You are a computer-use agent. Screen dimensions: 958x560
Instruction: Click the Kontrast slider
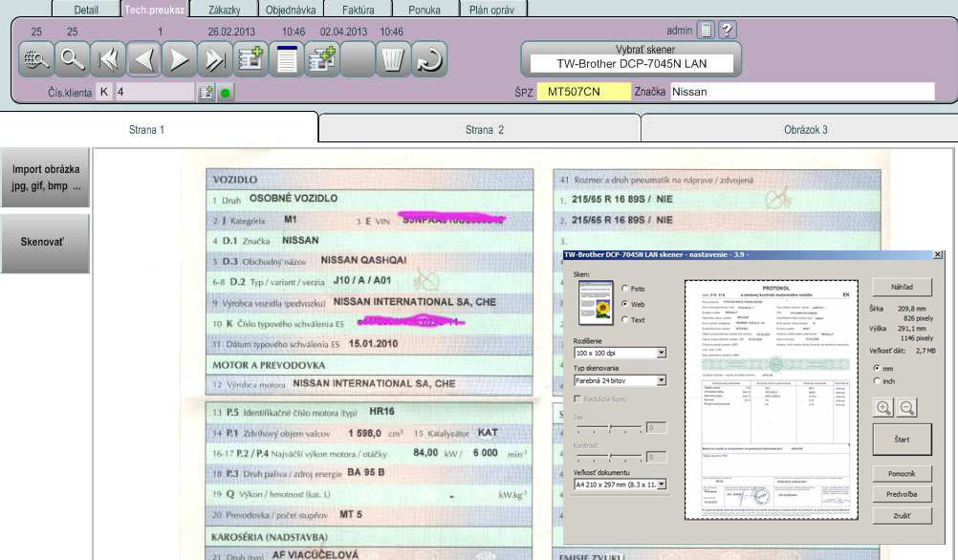609,456
